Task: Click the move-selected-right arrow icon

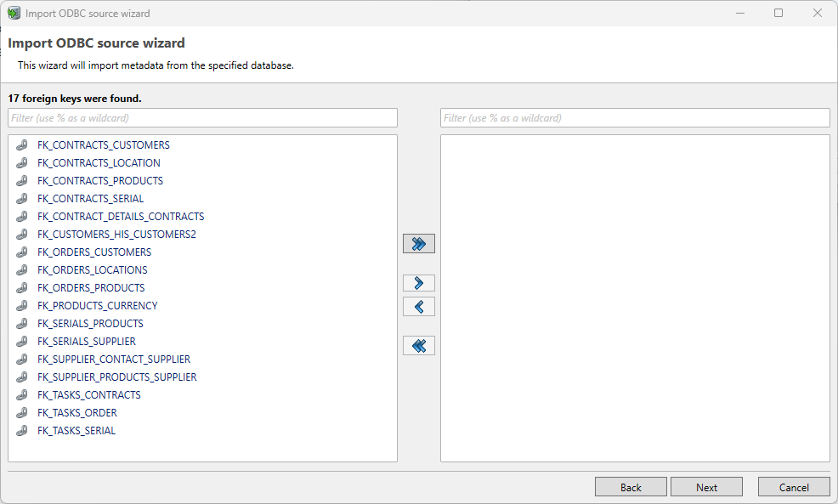Action: pos(418,282)
